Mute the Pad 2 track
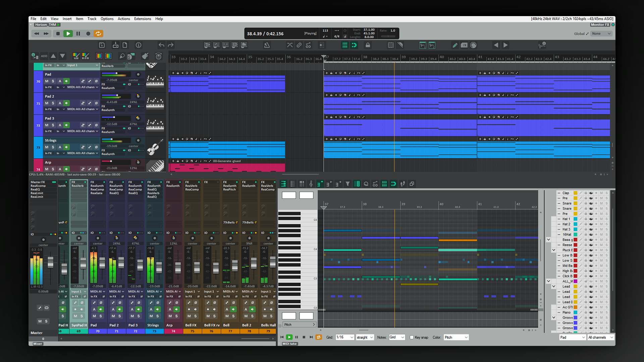Image resolution: width=644 pixels, height=362 pixels. [47, 103]
